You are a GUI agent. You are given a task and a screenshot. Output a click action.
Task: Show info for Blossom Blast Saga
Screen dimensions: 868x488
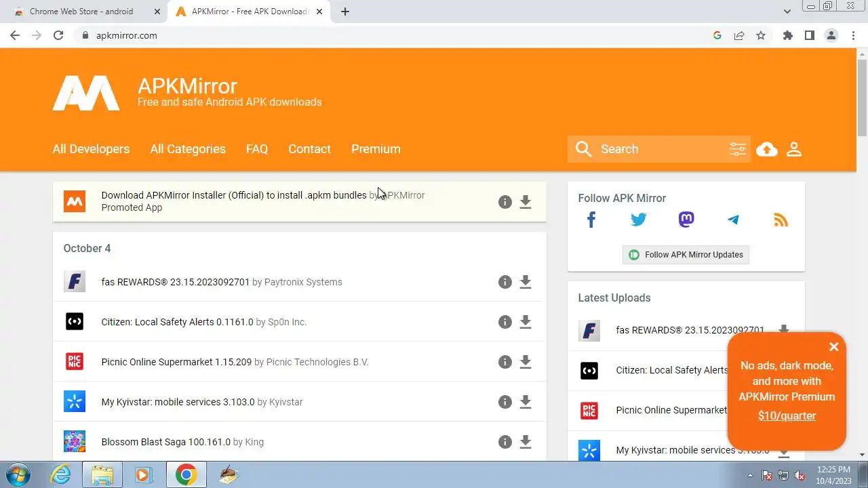[x=505, y=442]
